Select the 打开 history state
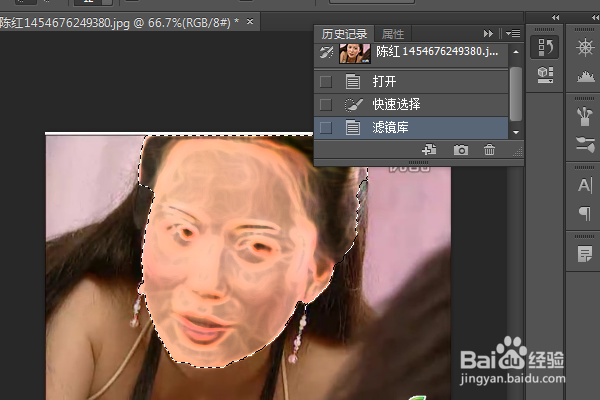 (x=411, y=82)
